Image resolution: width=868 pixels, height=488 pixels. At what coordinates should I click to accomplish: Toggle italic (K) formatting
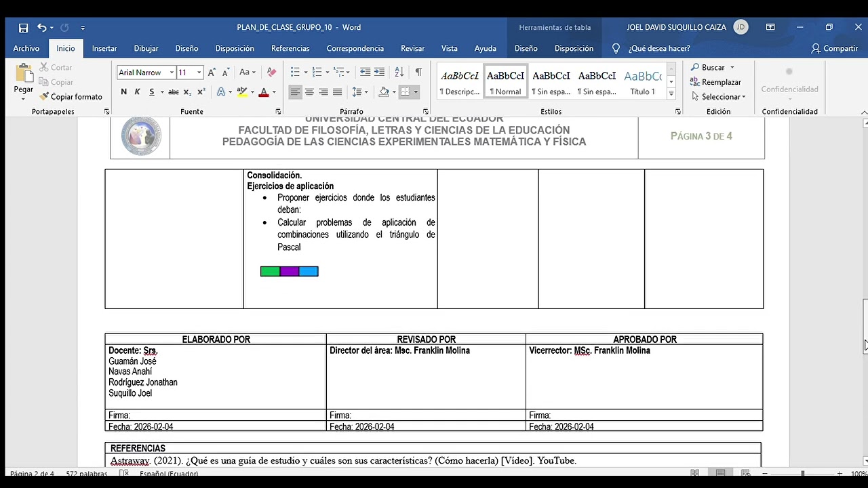pos(137,92)
